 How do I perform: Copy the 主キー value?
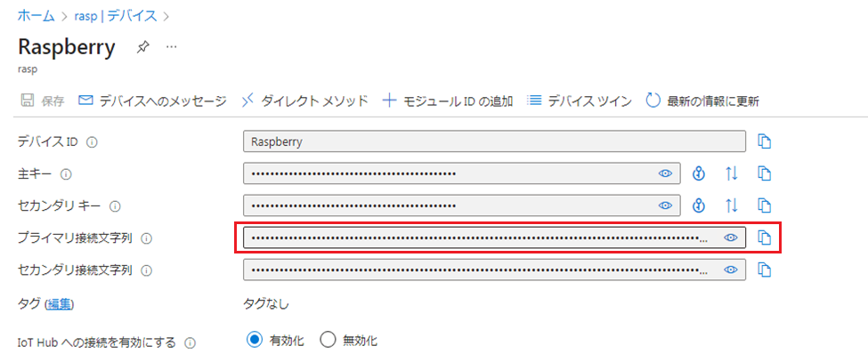click(x=764, y=173)
